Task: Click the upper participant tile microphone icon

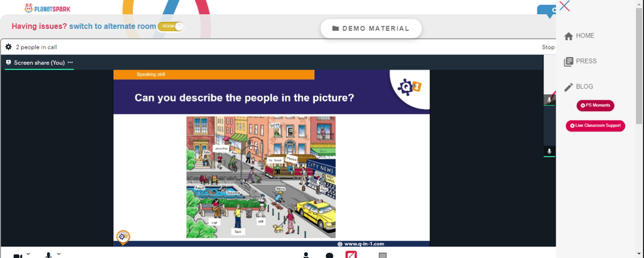Action: pyautogui.click(x=549, y=100)
